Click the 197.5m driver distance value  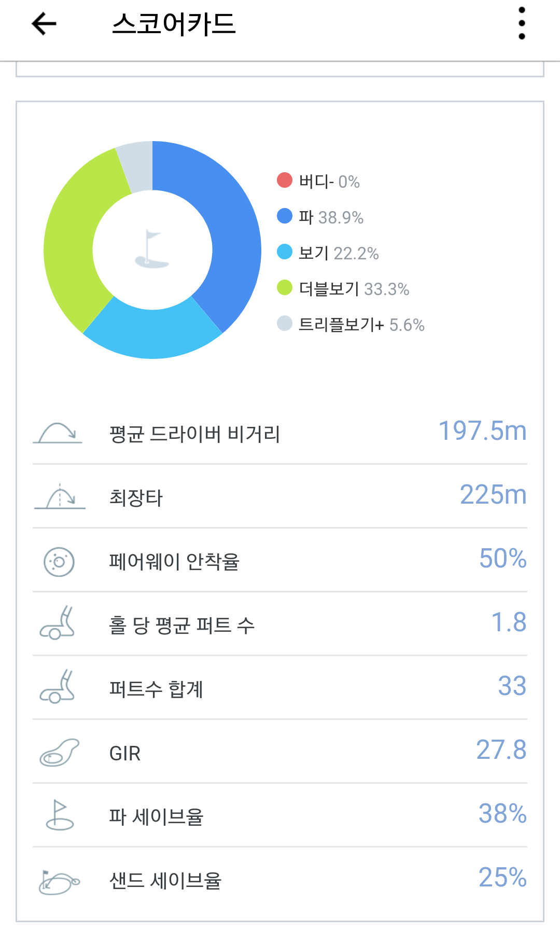click(482, 431)
